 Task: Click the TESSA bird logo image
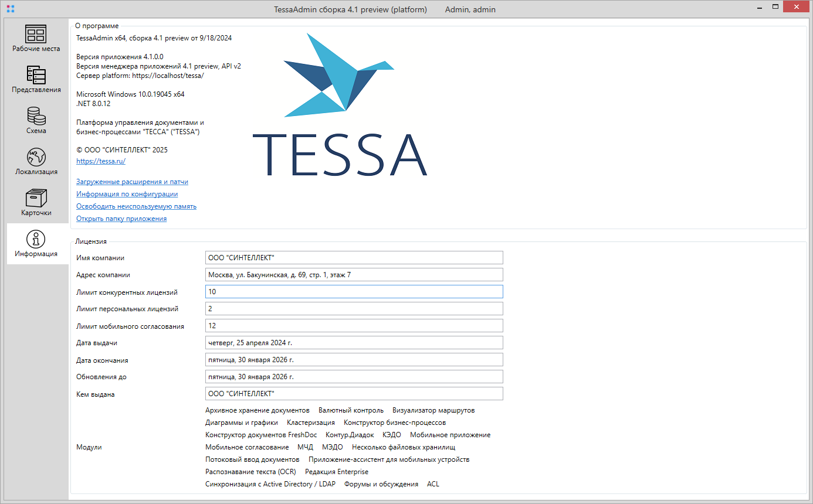tap(339, 76)
